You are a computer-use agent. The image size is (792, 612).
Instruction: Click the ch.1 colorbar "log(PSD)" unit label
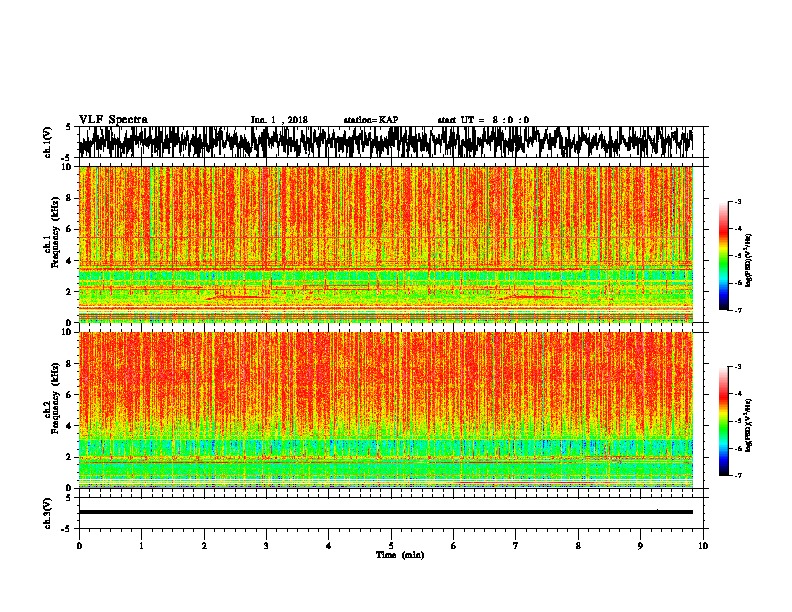749,260
